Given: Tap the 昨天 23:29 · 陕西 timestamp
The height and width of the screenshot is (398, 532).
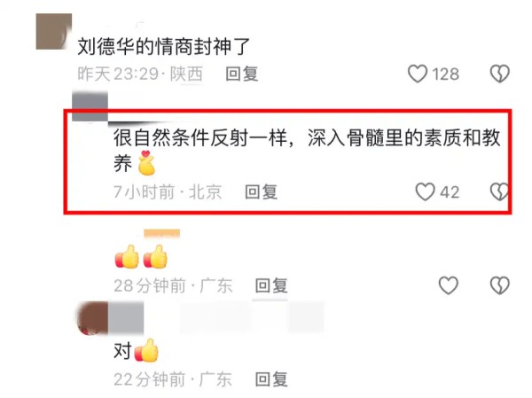Looking at the screenshot, I should [x=140, y=74].
